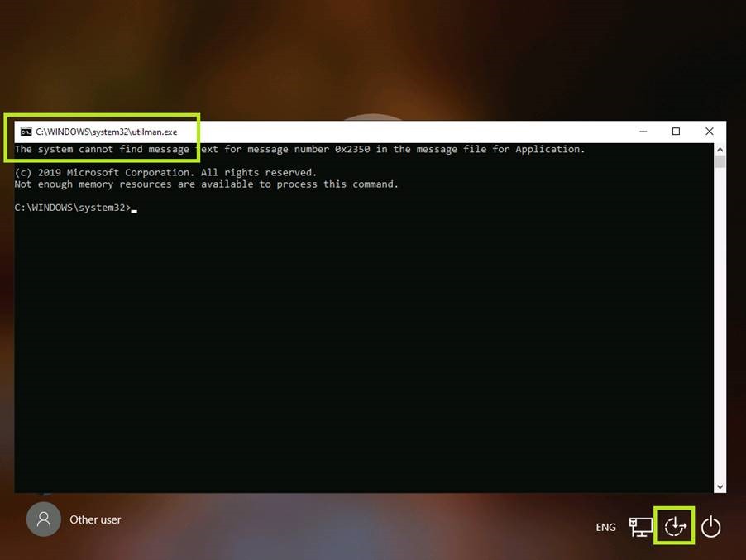Minimize the utilman.exe command window
This screenshot has height=560, width=746.
pos(643,132)
